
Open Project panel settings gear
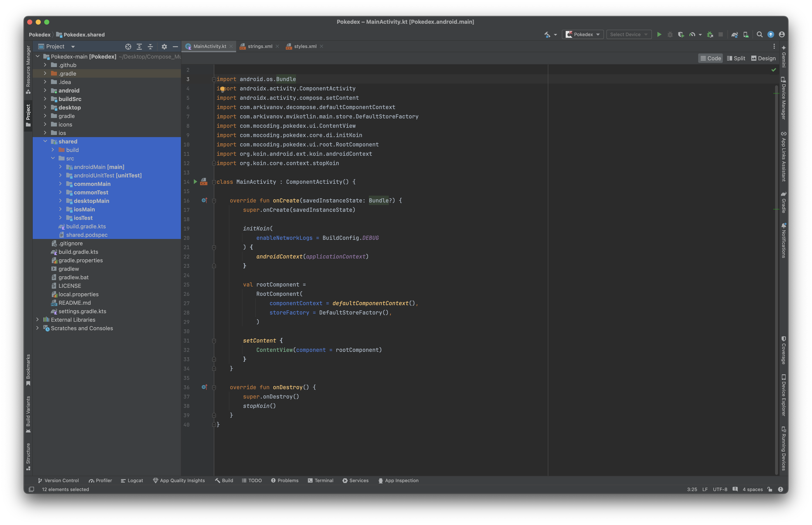point(164,47)
